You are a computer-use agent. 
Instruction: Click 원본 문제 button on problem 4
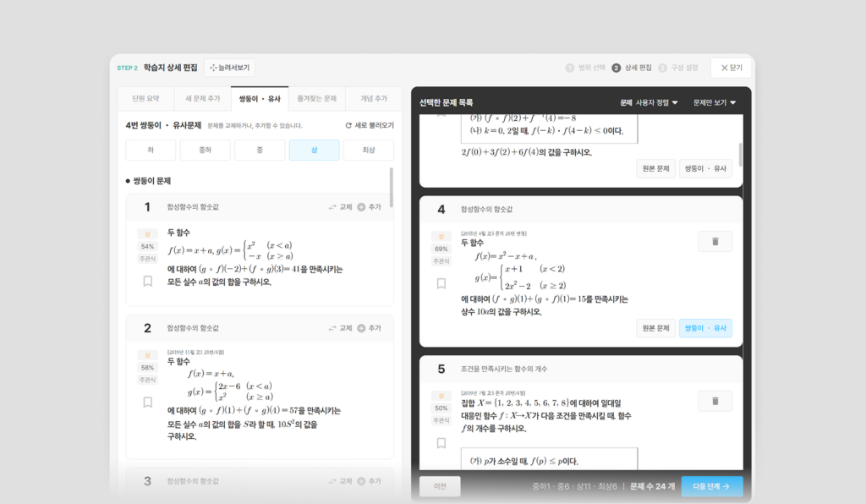tap(655, 328)
